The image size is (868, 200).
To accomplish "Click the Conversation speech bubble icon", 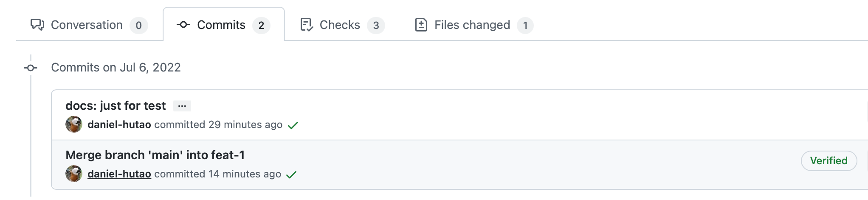I will [x=37, y=25].
